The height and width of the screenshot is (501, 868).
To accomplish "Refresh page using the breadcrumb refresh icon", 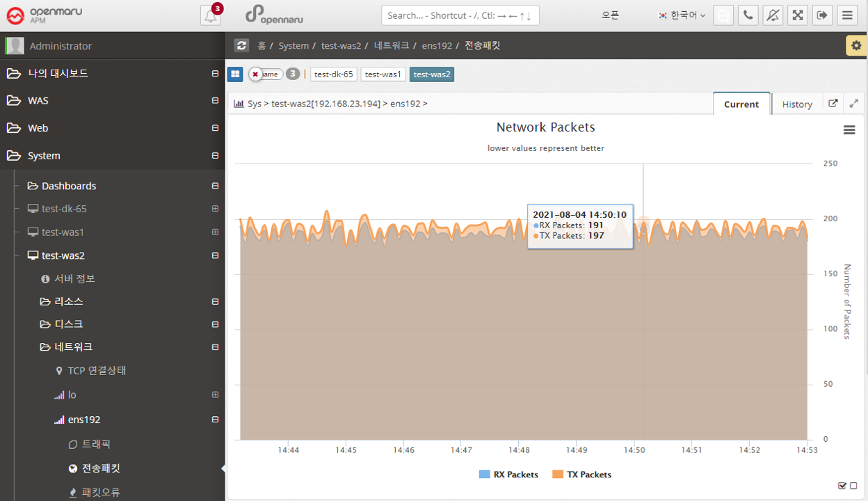I will click(x=241, y=45).
